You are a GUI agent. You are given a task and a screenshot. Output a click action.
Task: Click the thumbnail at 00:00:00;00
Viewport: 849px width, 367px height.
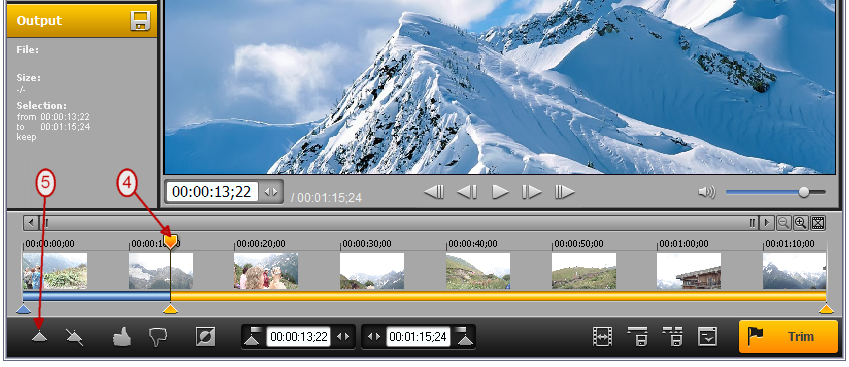click(55, 271)
